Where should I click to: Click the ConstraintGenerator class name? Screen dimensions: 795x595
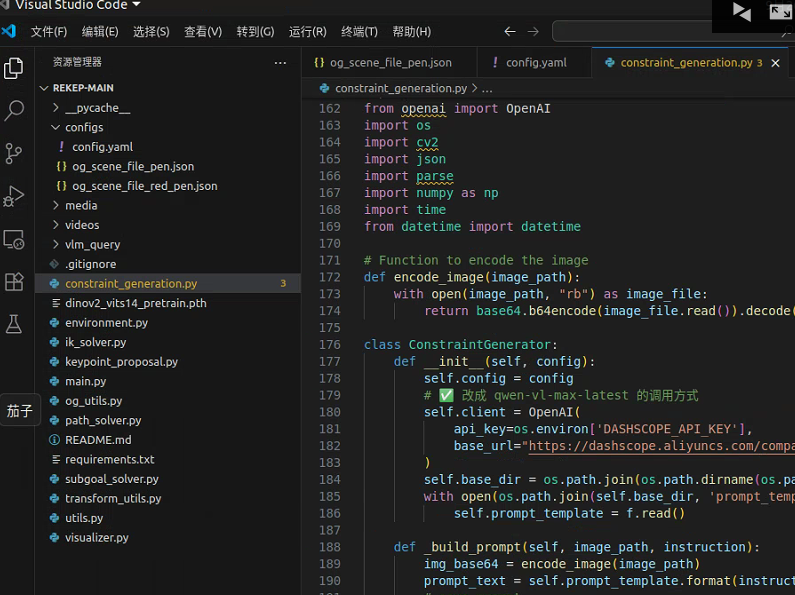(480, 345)
